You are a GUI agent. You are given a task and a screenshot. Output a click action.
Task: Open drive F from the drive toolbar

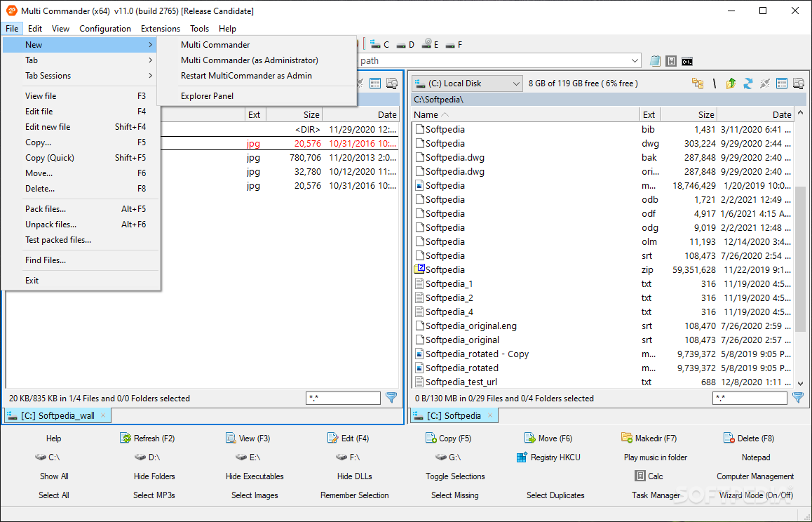[454, 45]
